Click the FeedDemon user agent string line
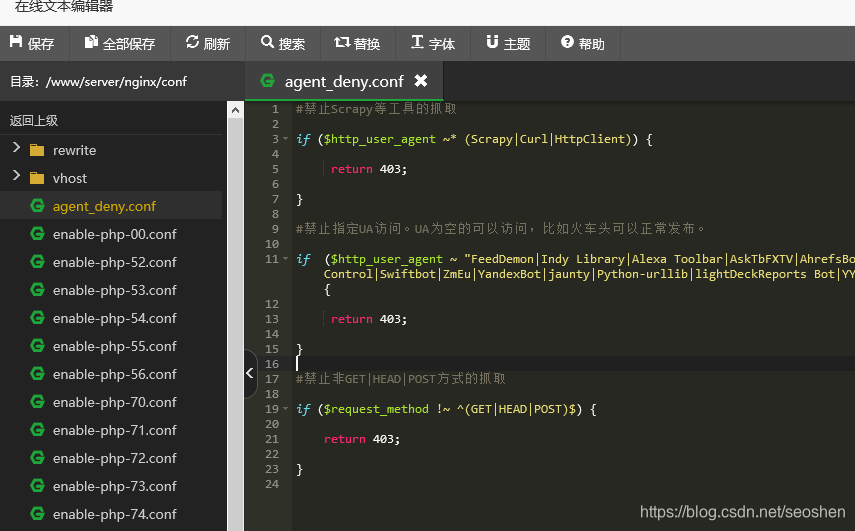Image resolution: width=855 pixels, height=531 pixels. [575, 259]
